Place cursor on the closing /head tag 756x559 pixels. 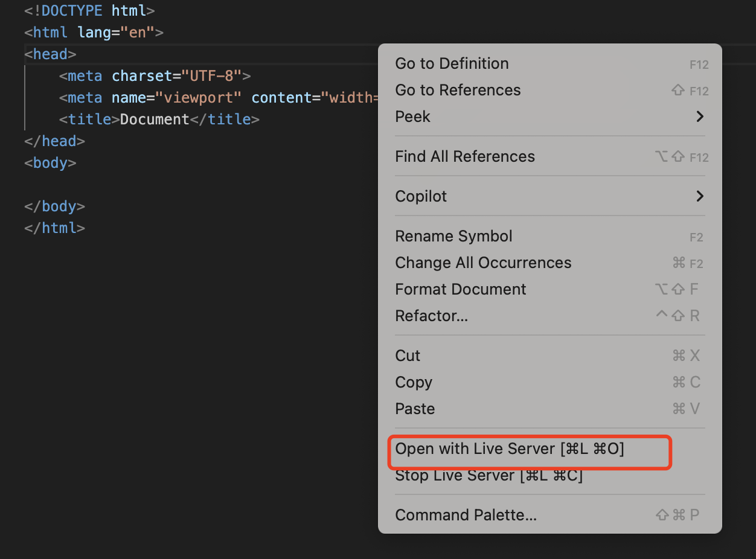pyautogui.click(x=54, y=141)
